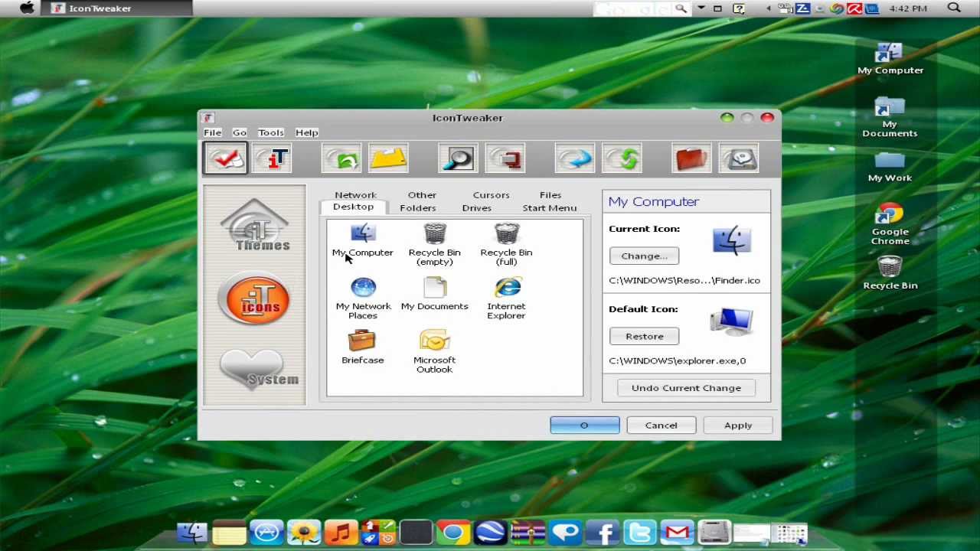Click the iT info toolbar icon
The width and height of the screenshot is (980, 551).
point(272,158)
